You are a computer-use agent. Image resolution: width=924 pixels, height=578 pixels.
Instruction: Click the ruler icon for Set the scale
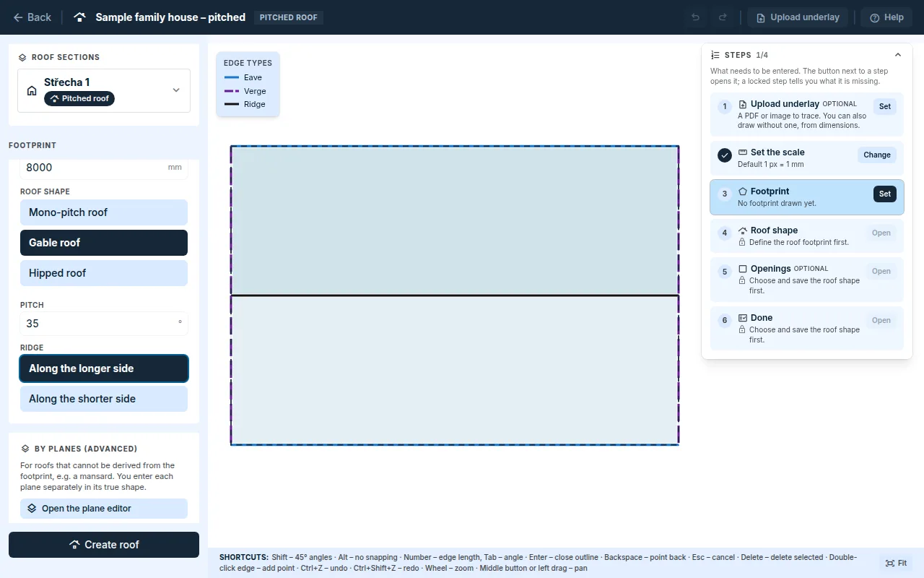coord(743,152)
